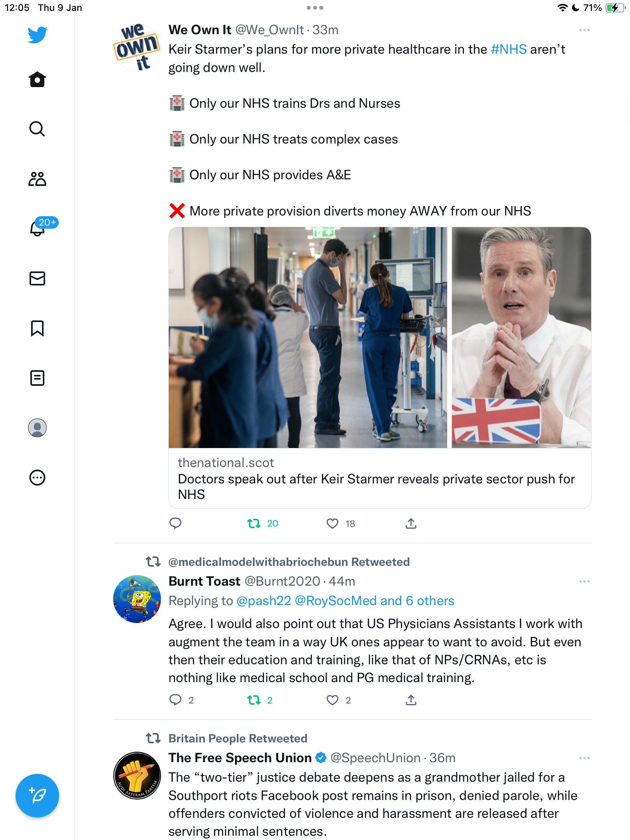Open the Communities people icon
This screenshot has width=630, height=840.
click(x=37, y=179)
